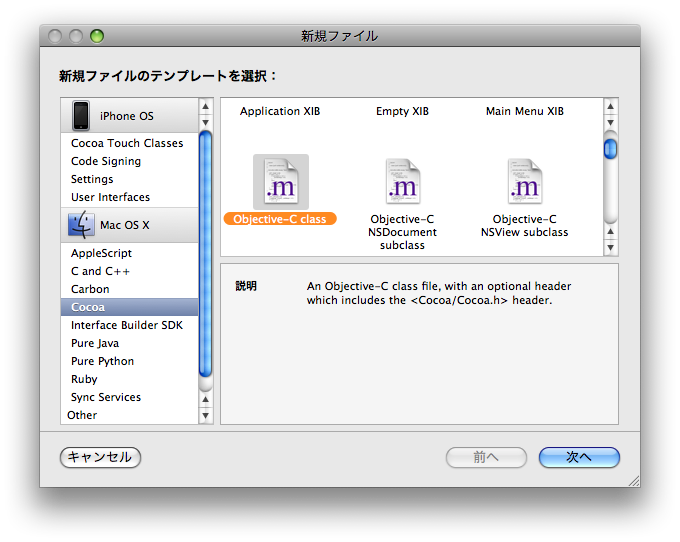Click the category list blue scroll thumb

point(206,254)
